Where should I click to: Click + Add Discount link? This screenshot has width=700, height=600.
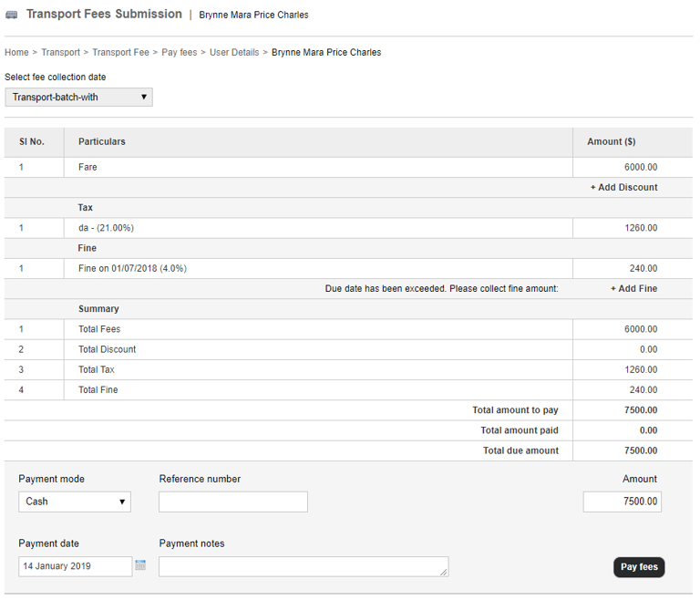[x=623, y=187]
